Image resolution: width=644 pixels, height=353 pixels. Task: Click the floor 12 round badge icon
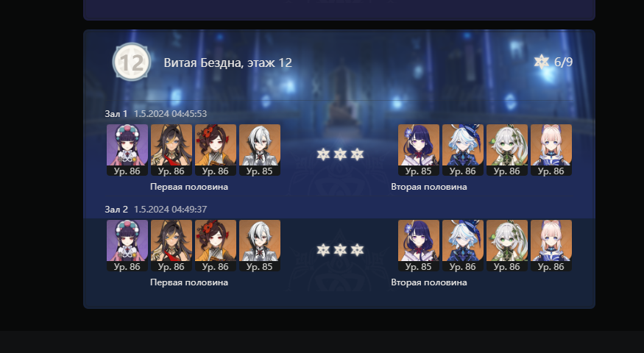point(132,62)
